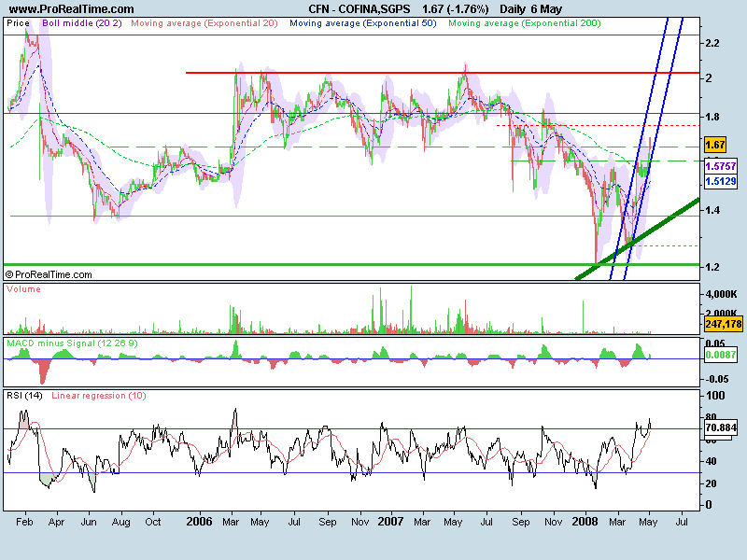Click the 2.2 price axis label

(712, 43)
